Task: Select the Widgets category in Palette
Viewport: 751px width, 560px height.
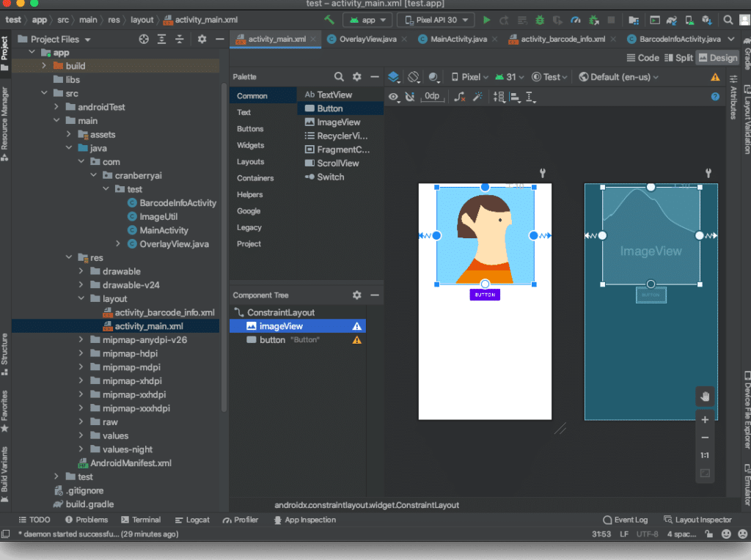Action: pyautogui.click(x=251, y=145)
